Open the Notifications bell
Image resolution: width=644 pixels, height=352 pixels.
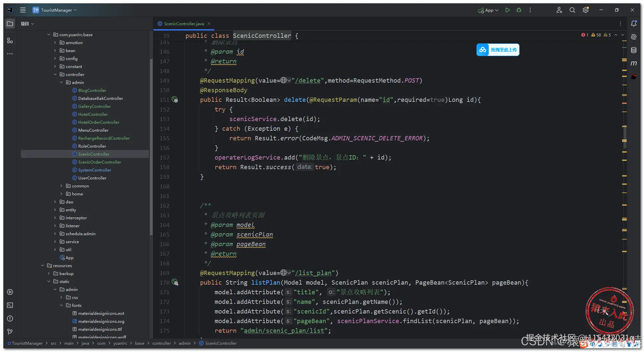tap(634, 24)
